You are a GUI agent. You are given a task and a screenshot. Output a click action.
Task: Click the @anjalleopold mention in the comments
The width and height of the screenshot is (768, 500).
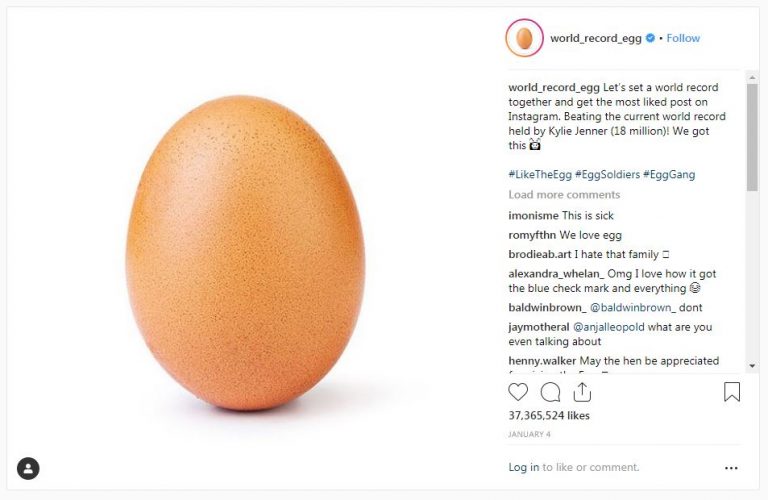[616, 327]
